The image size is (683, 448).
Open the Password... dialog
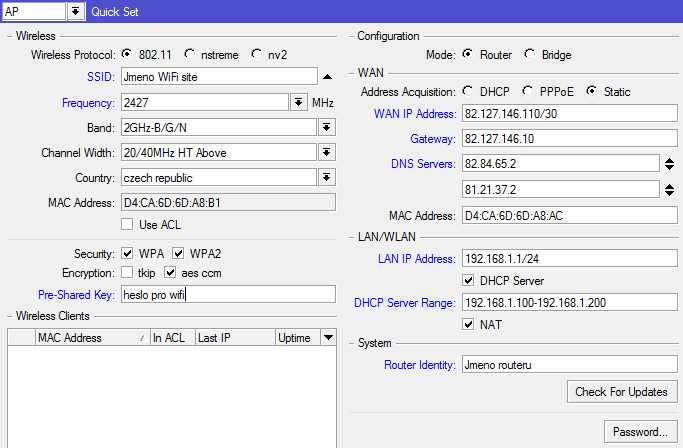tap(640, 432)
